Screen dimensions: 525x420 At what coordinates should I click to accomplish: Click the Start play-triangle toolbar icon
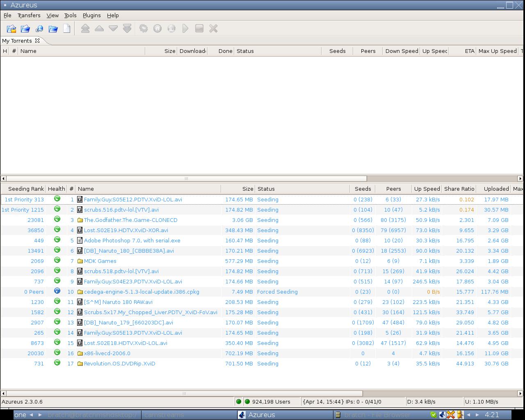(x=185, y=29)
